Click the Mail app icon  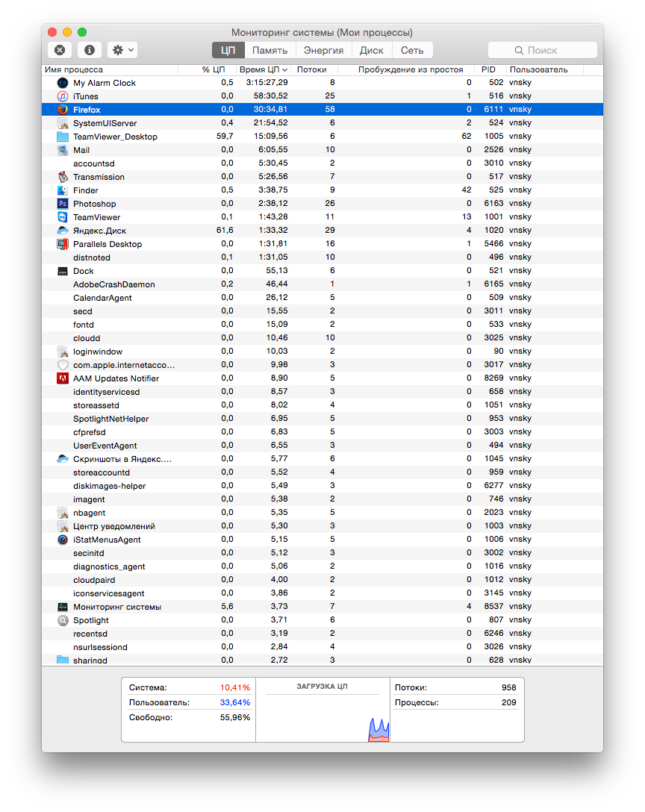pyautogui.click(x=63, y=150)
